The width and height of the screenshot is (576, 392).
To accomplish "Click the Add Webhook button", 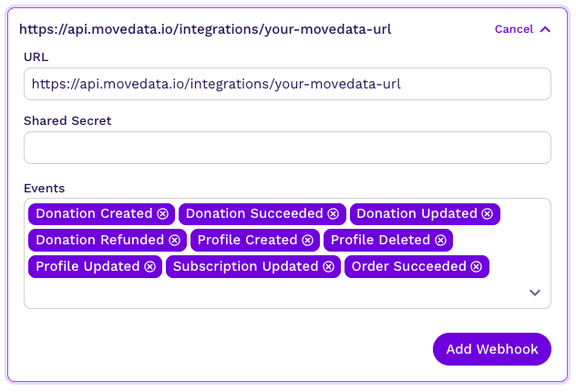I will click(x=492, y=349).
